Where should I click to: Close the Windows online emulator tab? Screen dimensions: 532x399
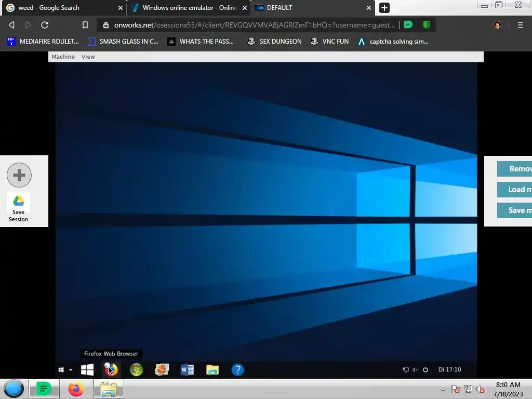pos(244,8)
